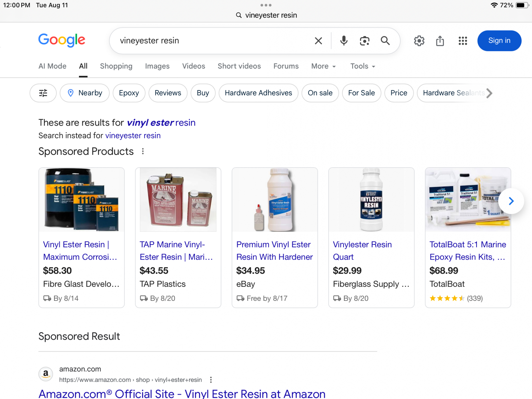Search instead for vineyester resin link
The width and height of the screenshot is (532, 399).
(133, 136)
